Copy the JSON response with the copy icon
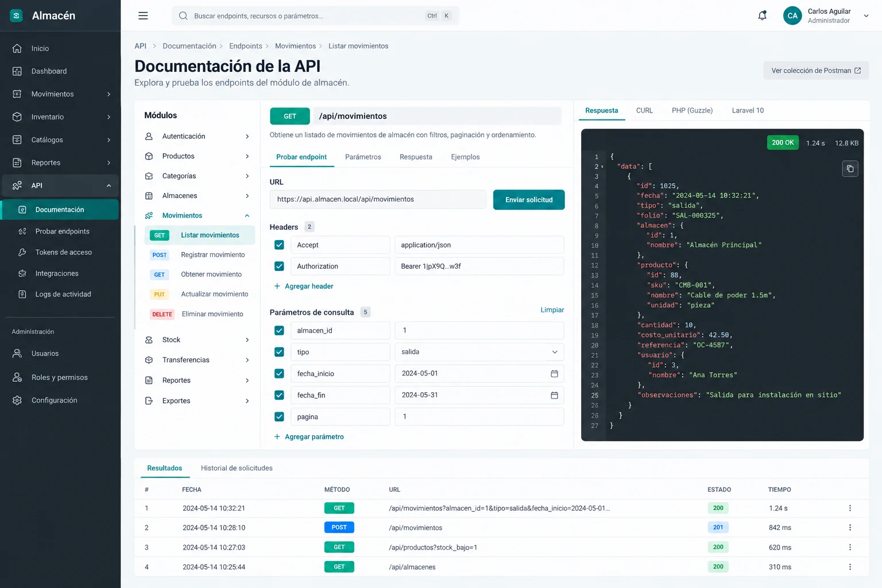The image size is (882, 588). click(850, 169)
